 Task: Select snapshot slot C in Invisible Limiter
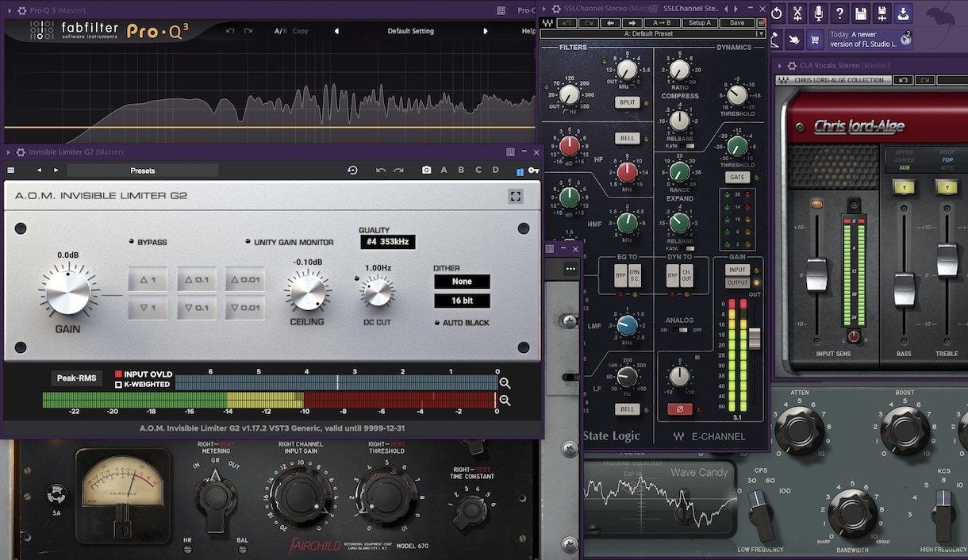click(x=478, y=171)
